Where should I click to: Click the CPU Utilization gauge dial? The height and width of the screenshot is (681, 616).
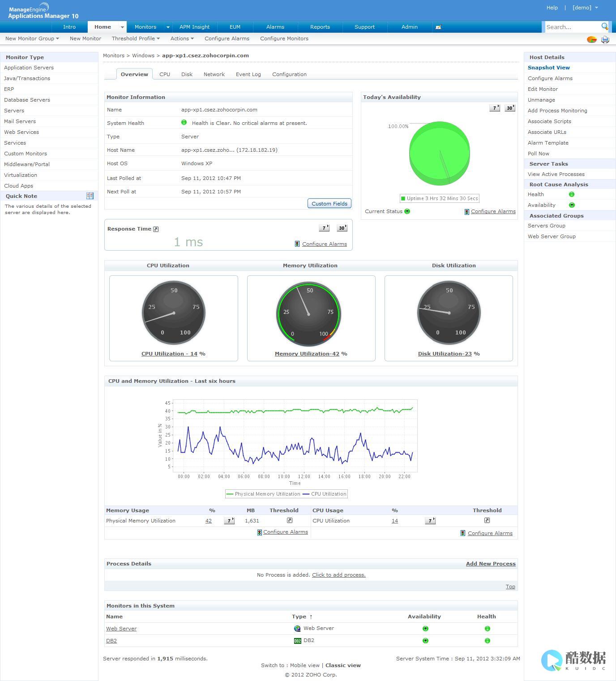[174, 313]
